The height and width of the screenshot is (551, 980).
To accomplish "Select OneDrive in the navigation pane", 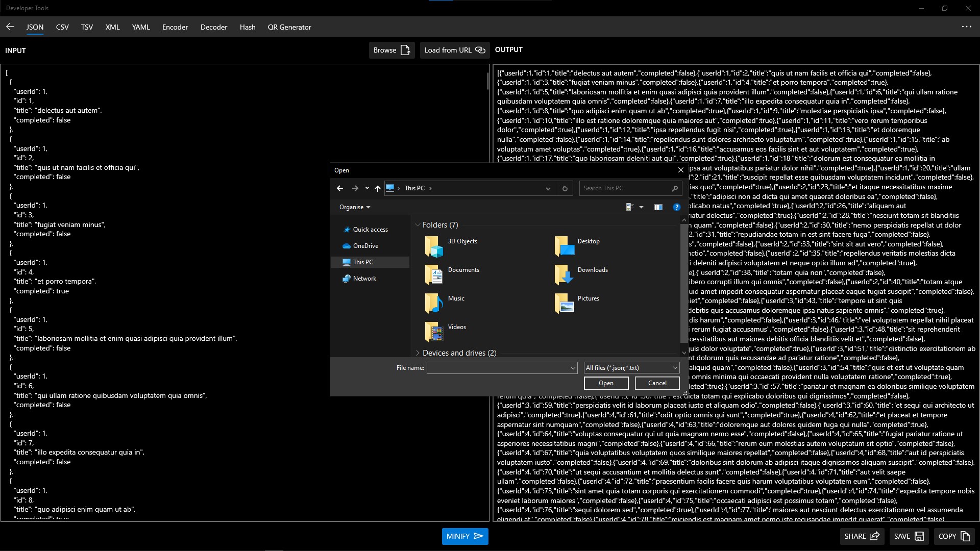I will (365, 246).
